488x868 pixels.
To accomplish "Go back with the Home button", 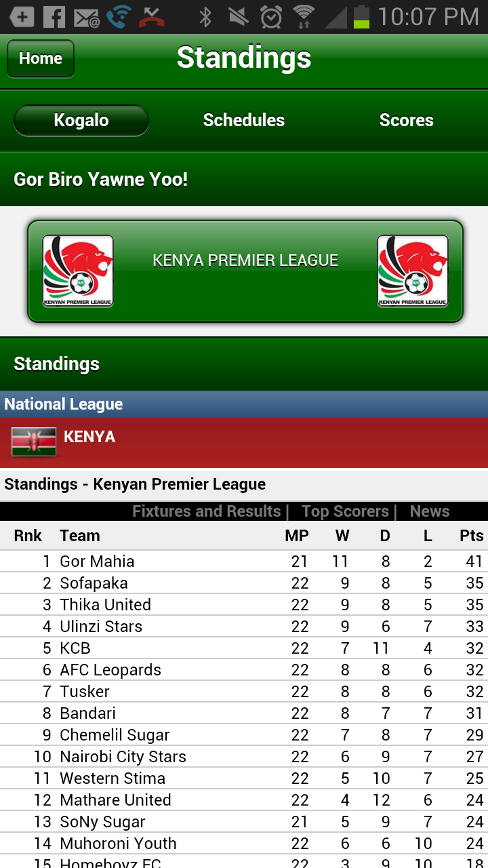I will (x=41, y=58).
